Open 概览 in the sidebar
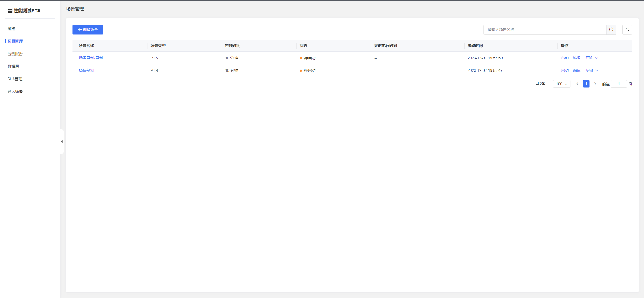This screenshot has width=644, height=298. [x=11, y=28]
